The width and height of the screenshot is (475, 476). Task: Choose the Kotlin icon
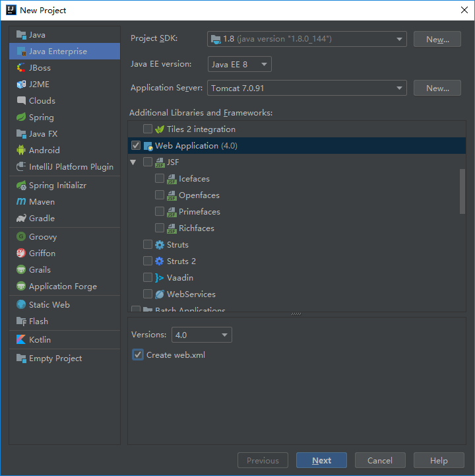21,339
